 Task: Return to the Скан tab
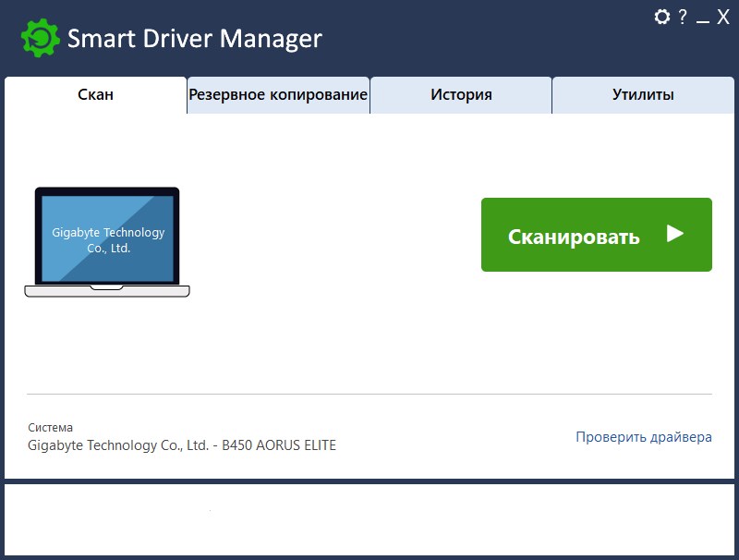[x=95, y=94]
